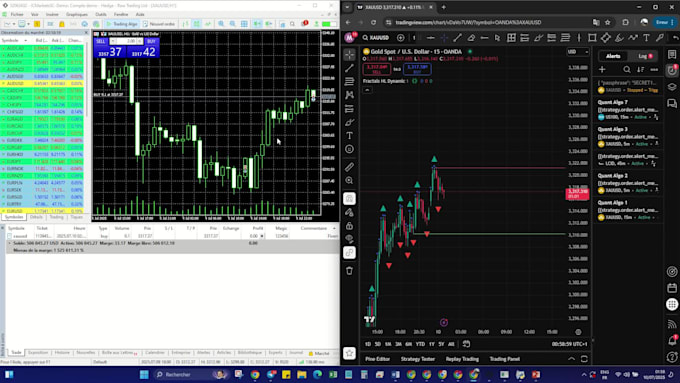Toggle hide all drawings eye icon
This screenshot has width=680, height=383.
click(350, 239)
